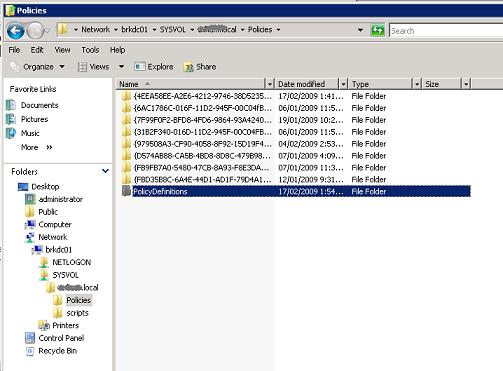The height and width of the screenshot is (371, 503).
Task: Select administrator in folder tree
Action: (x=60, y=199)
